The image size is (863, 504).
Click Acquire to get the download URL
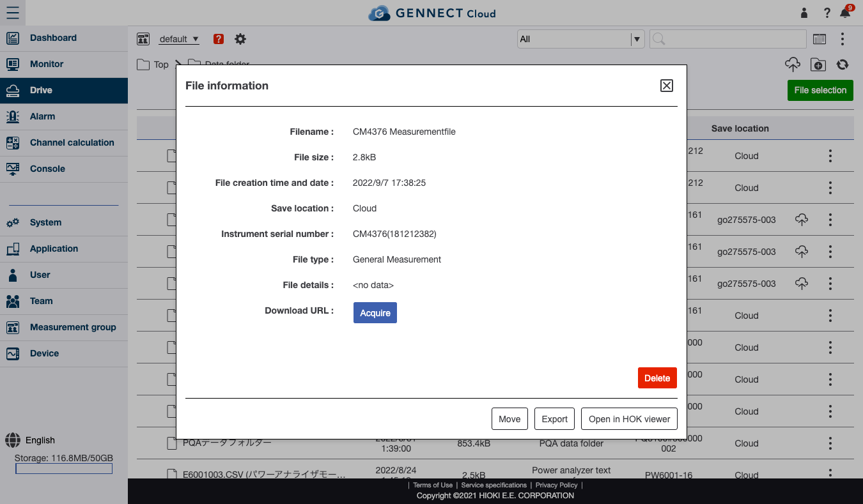tap(375, 313)
